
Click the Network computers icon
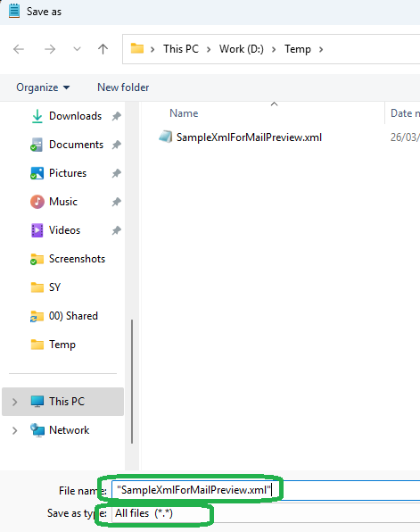click(37, 430)
